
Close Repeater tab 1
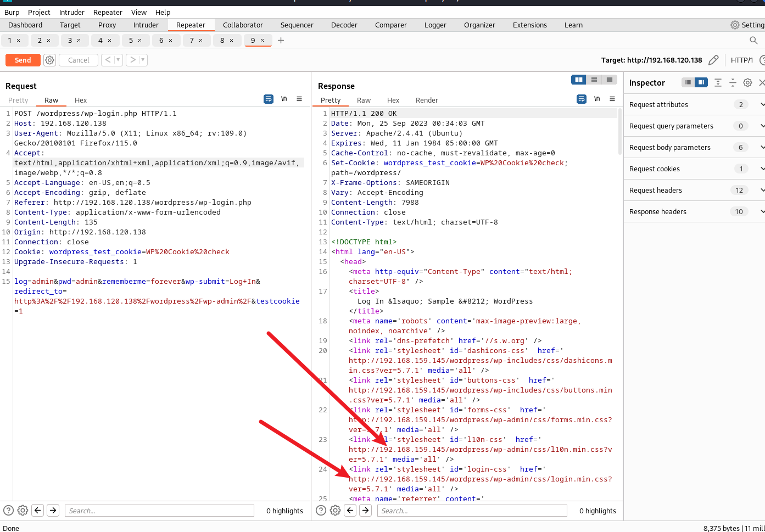(18, 40)
